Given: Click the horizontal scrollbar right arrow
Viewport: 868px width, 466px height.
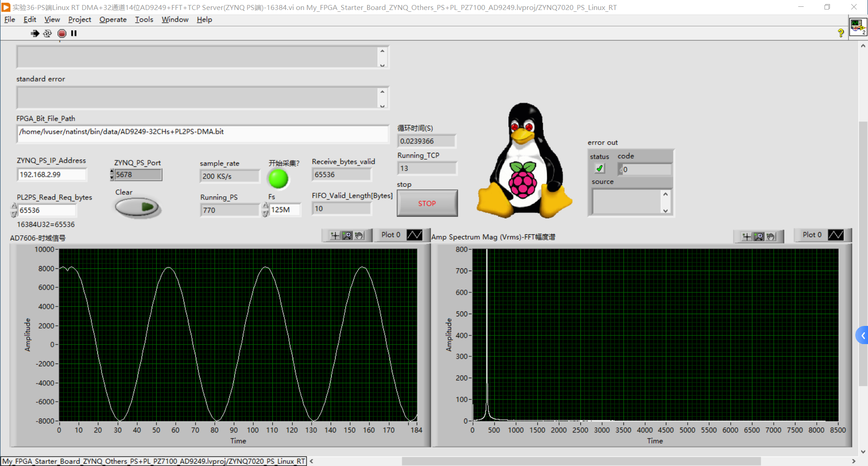Looking at the screenshot, I should (x=854, y=461).
